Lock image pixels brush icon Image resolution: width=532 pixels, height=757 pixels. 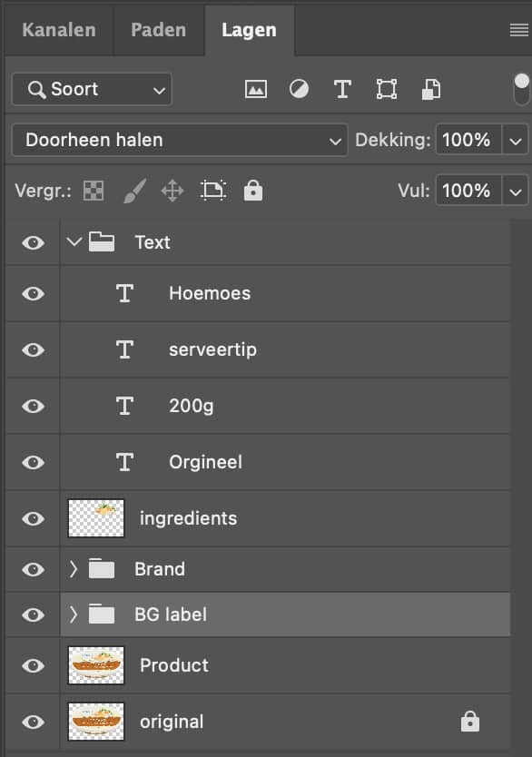(134, 191)
